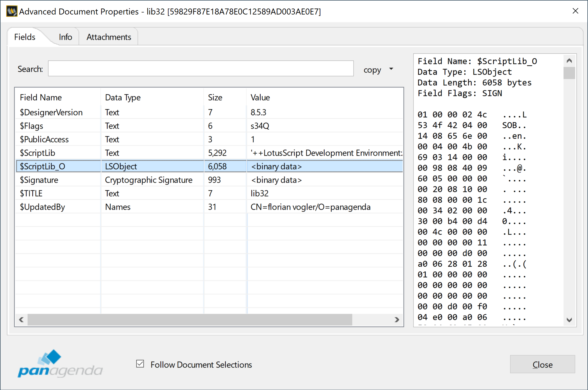Click the horizontal scrollbar of the field list

(x=190, y=320)
